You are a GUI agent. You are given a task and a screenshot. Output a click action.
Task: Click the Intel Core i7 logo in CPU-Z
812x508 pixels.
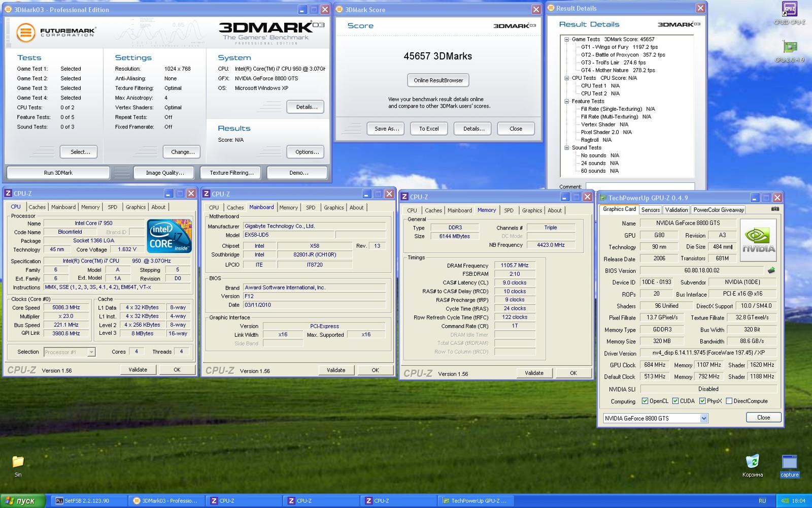pyautogui.click(x=169, y=236)
